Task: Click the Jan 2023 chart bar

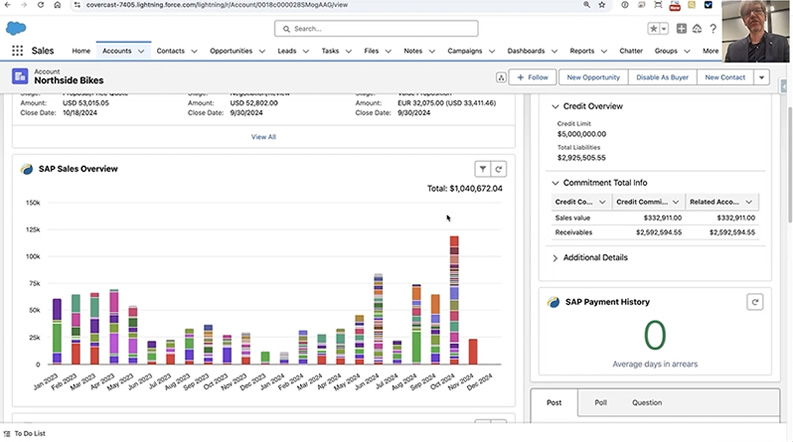Action: click(57, 331)
